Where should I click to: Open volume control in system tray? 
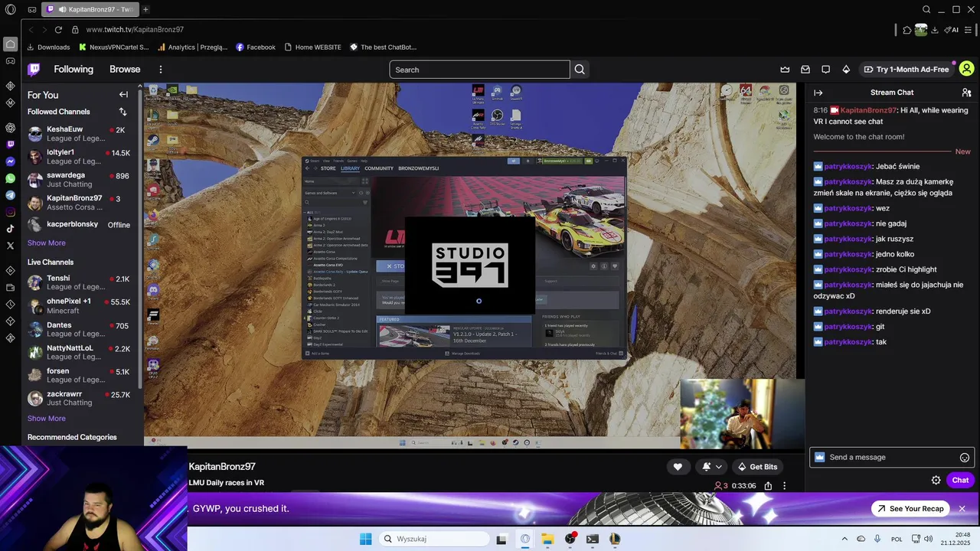click(929, 539)
